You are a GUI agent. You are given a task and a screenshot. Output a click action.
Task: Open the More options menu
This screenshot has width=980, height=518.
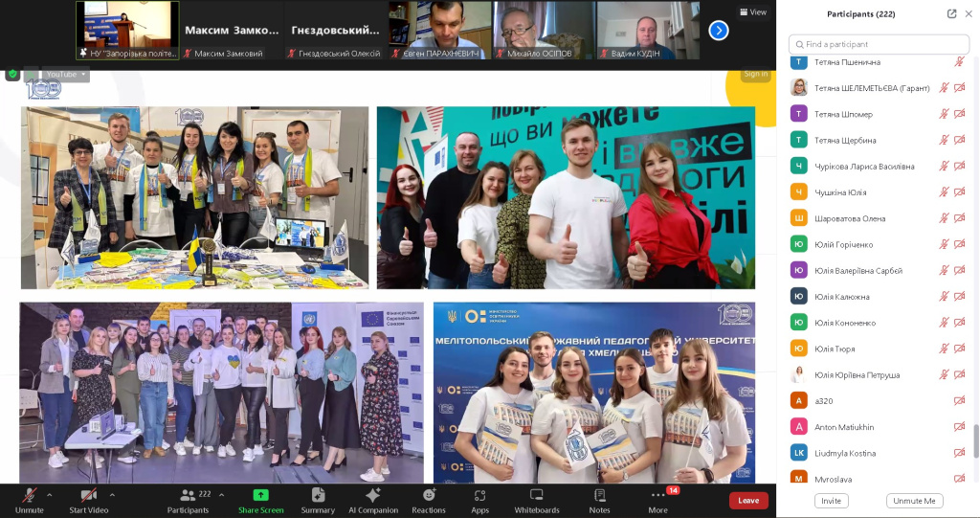point(658,501)
